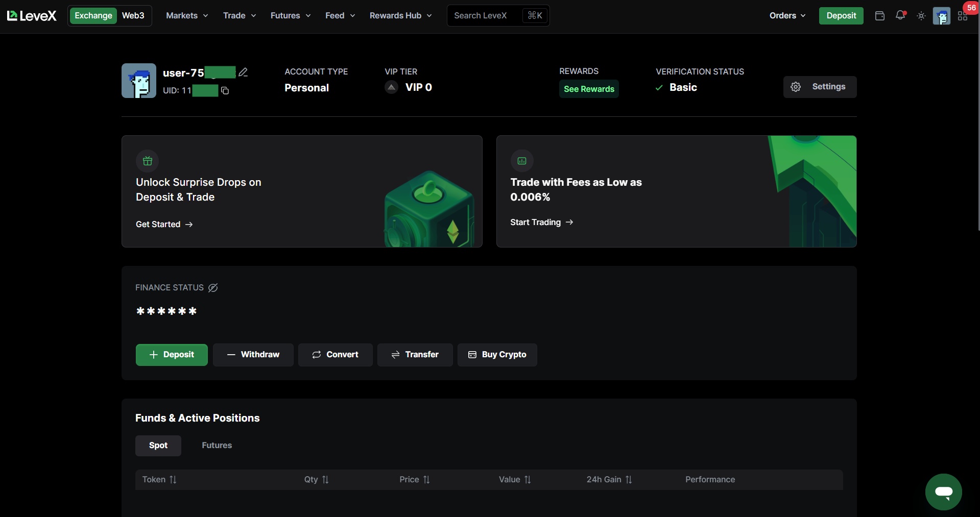Click the green Deposit button in Finance Status

172,355
